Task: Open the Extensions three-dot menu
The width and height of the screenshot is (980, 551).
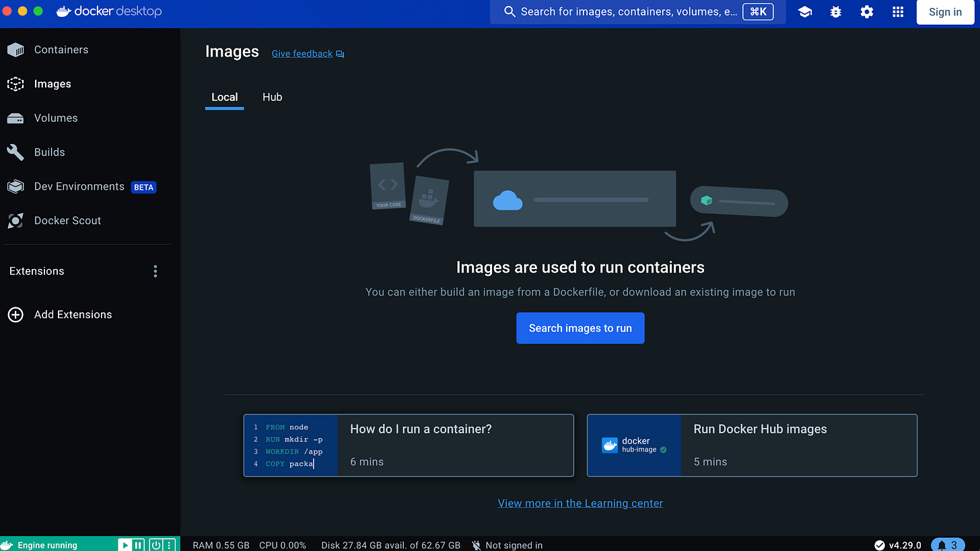Action: 155,271
